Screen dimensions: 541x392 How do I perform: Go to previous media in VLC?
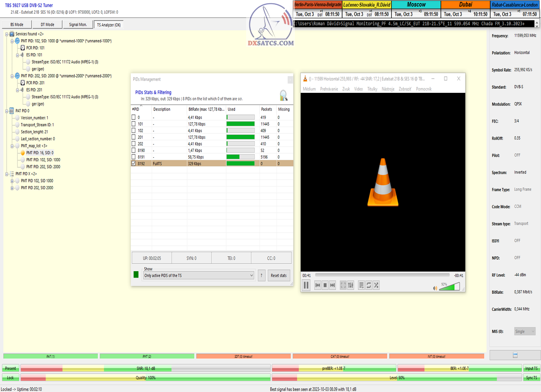point(317,285)
